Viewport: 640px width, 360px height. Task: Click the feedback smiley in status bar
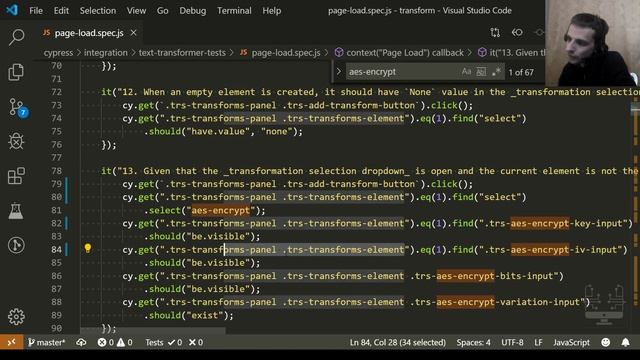pos(605,342)
